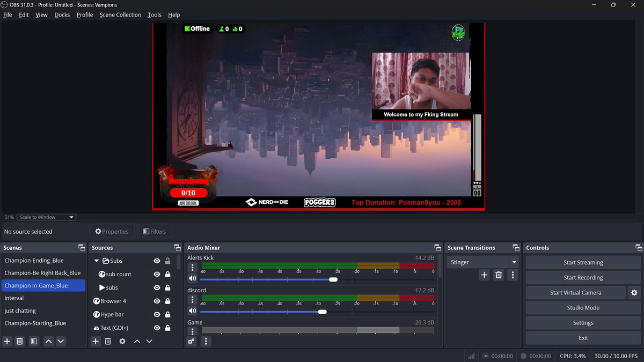Screen dimensions: 644x362
Task: Remove selected scene via the Scenes trash icon
Action: (x=20, y=341)
